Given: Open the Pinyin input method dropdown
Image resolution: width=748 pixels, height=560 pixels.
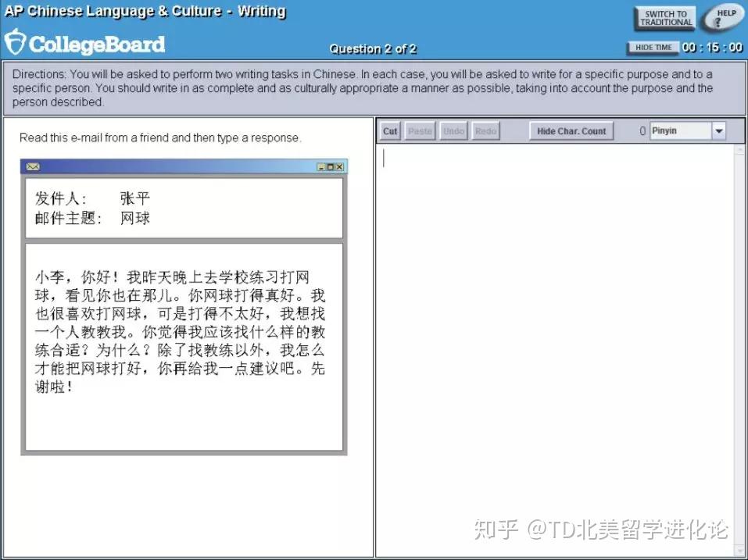Looking at the screenshot, I should pos(687,130).
